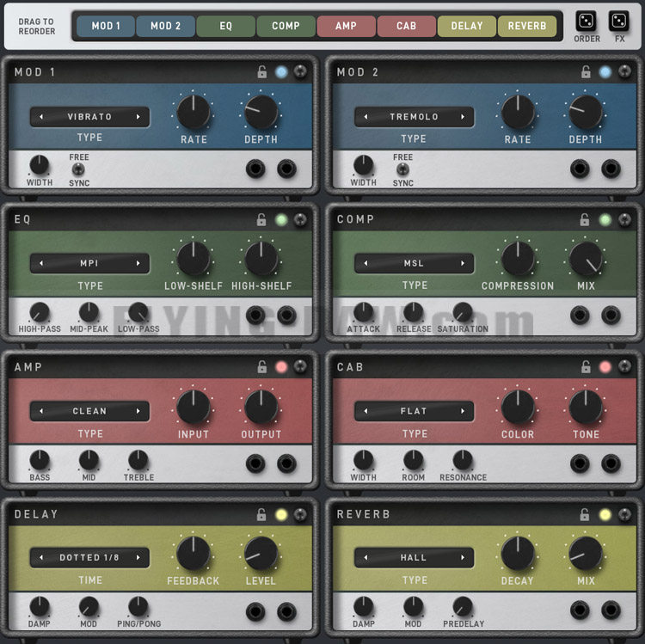Select next AMP type after CLEAN
This screenshot has width=645, height=644.
coord(138,411)
